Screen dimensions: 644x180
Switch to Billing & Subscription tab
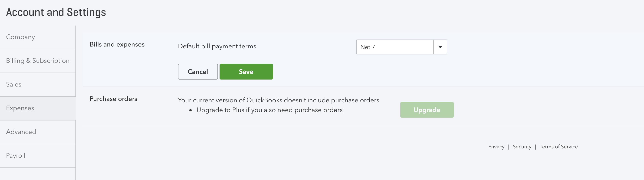(x=38, y=61)
